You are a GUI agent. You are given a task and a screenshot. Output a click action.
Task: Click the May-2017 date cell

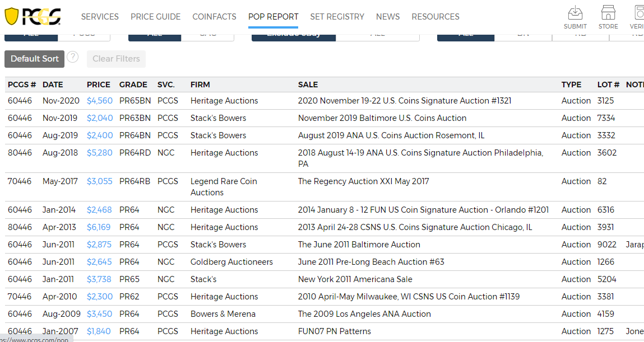60,181
